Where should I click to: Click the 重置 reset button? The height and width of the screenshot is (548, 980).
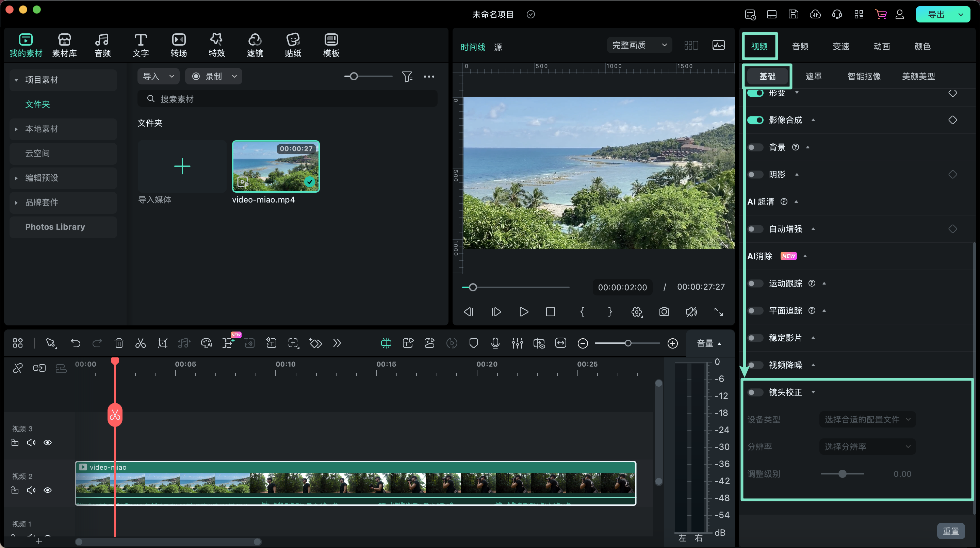[x=950, y=531]
